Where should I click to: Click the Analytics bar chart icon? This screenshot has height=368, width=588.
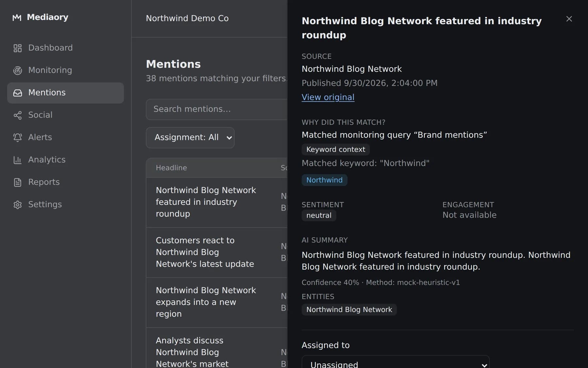(18, 160)
